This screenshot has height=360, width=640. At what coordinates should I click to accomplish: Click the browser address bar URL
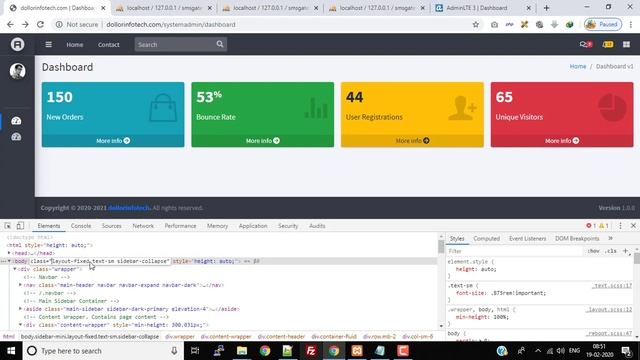coord(171,24)
